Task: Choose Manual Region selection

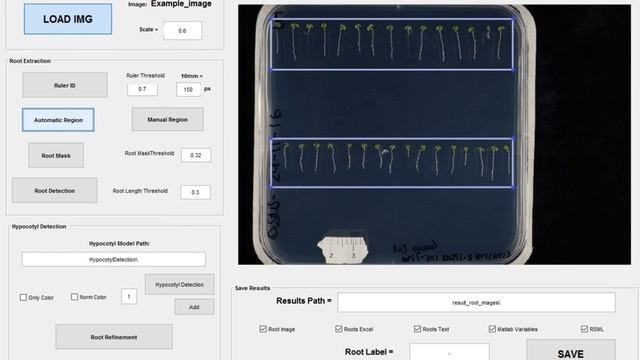Action: (167, 120)
